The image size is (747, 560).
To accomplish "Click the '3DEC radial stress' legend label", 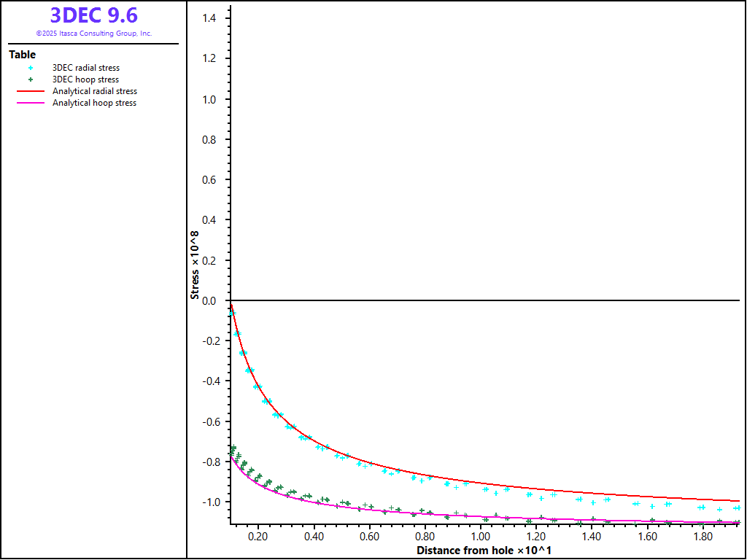I will point(85,68).
